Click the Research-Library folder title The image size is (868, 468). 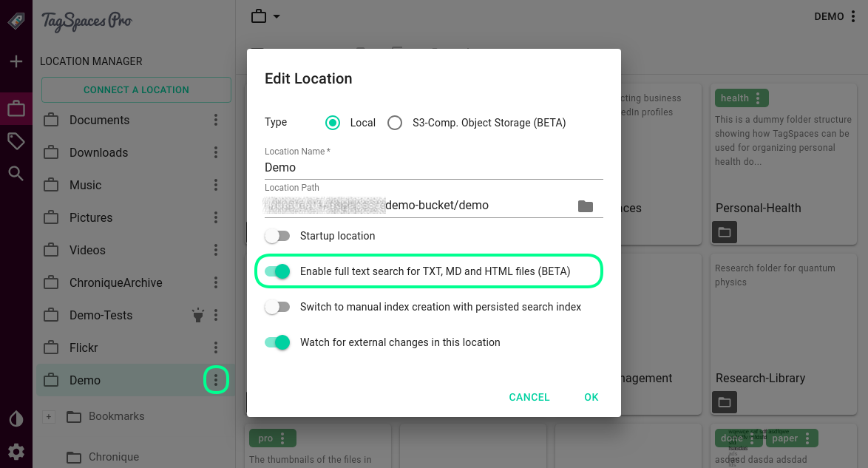coord(761,378)
